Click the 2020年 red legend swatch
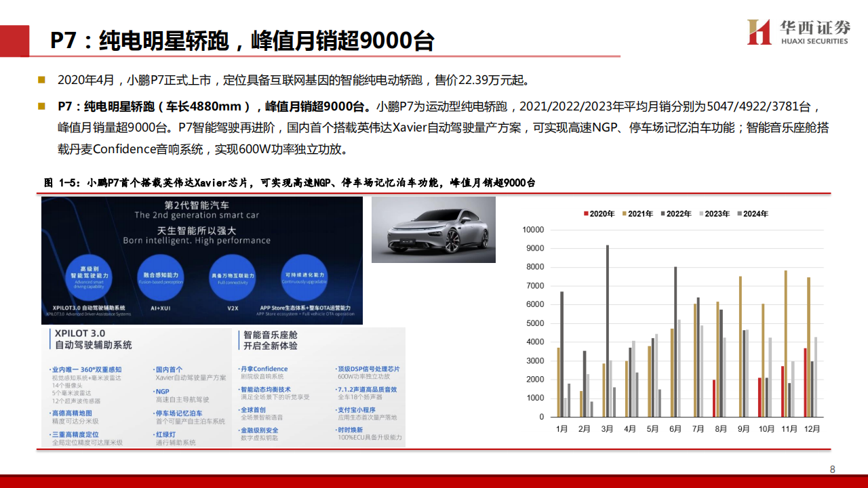This screenshot has width=868, height=488. 587,214
